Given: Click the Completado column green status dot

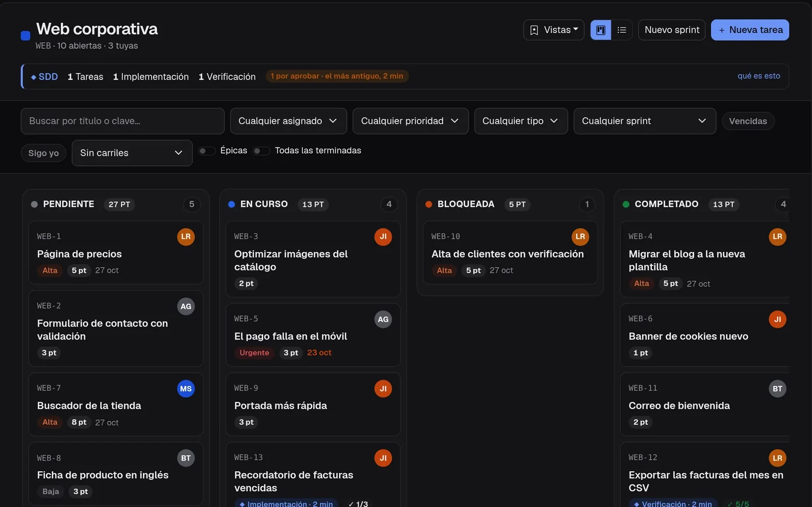Looking at the screenshot, I should pos(626,205).
